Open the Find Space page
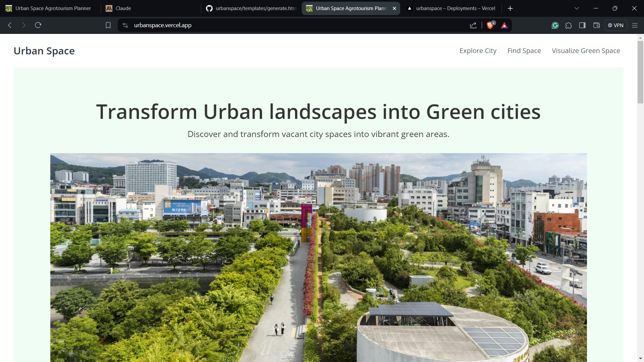 (x=524, y=51)
